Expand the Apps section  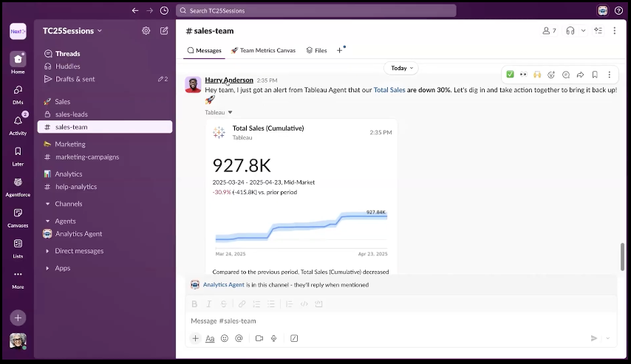pyautogui.click(x=47, y=268)
